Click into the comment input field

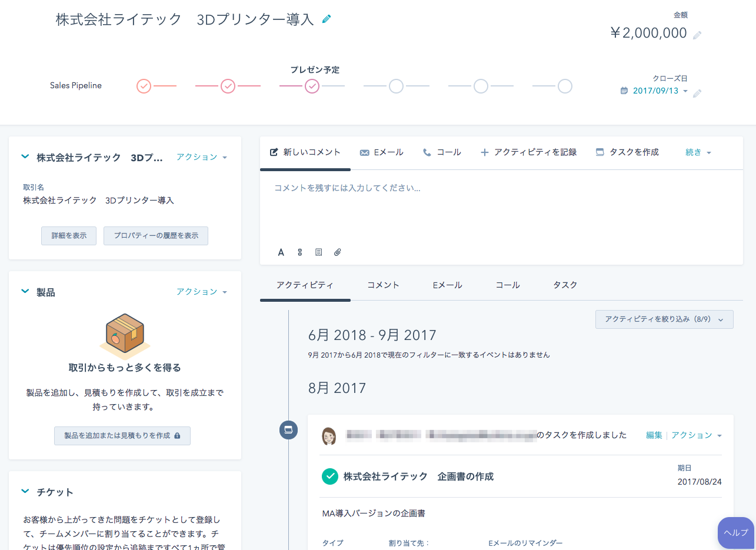pos(501,206)
